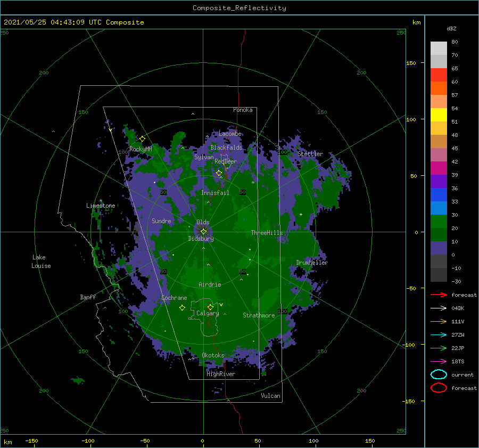
Task: Click the Sundre town label
Action: tap(161, 221)
